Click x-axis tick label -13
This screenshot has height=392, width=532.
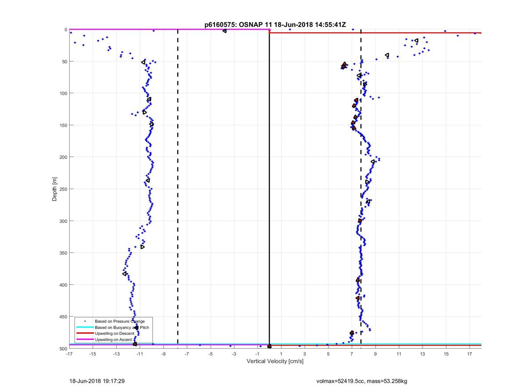[x=116, y=354]
